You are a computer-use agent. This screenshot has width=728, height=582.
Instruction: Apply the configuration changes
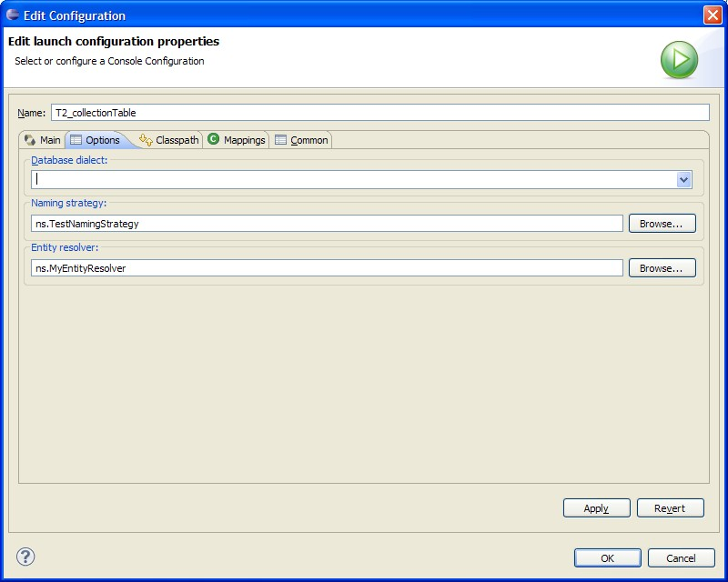click(597, 507)
